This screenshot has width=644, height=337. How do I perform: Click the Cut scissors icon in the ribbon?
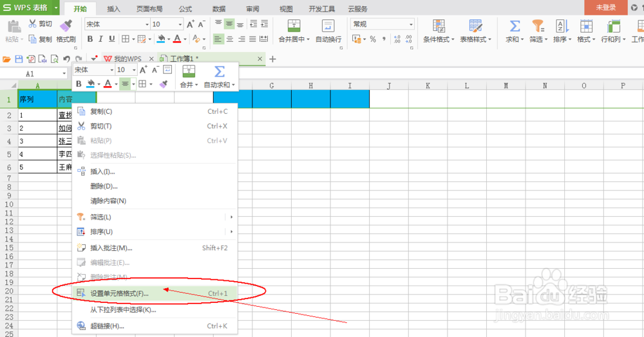click(x=32, y=24)
